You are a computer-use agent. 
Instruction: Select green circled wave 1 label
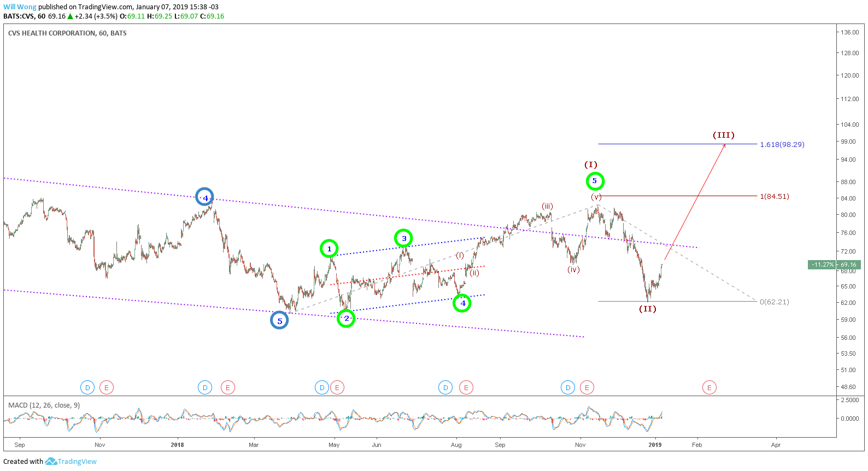pyautogui.click(x=329, y=249)
